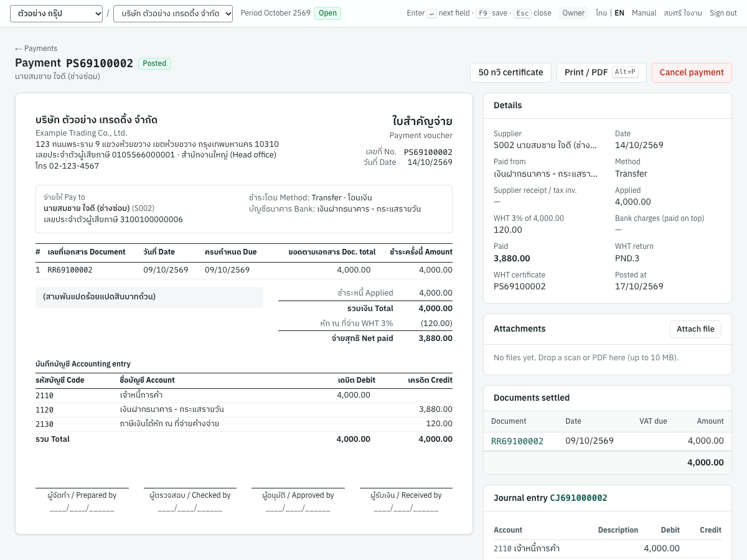Open the บริษัท ตัวอย่าง เทรดดิ้ง จำกัด company selector
Image resolution: width=747 pixels, height=560 pixels.
(173, 13)
